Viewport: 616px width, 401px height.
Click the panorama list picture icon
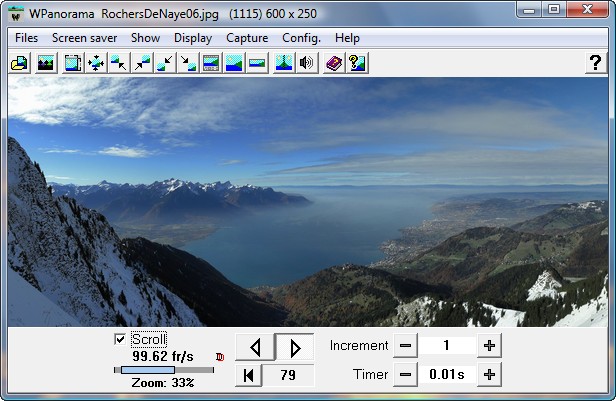tap(45, 64)
